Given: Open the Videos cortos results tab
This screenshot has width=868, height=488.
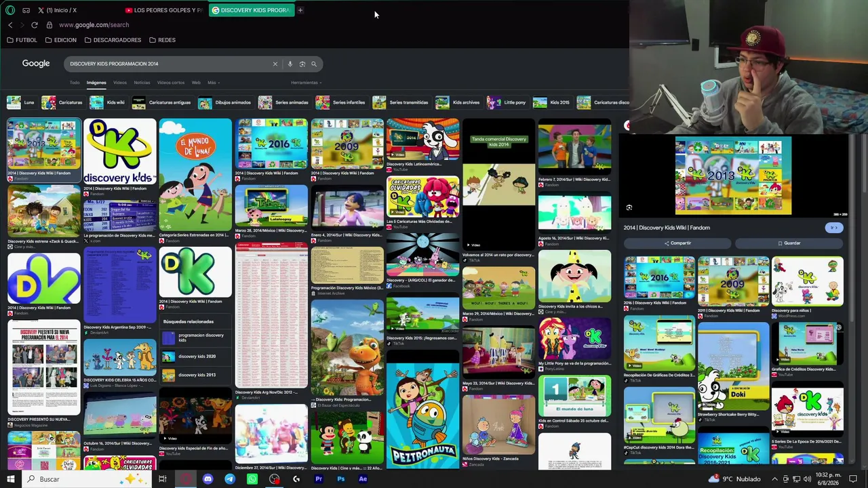Looking at the screenshot, I should [x=171, y=83].
